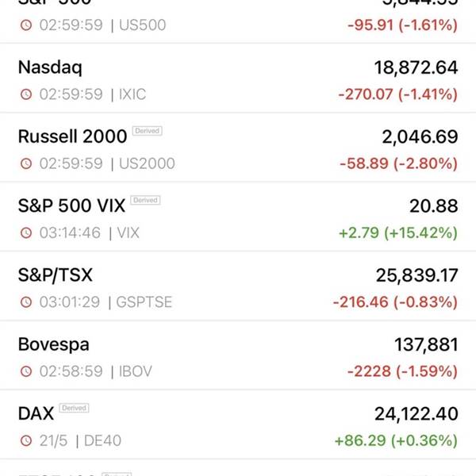Tap VIX change +2.79 (+15.42%)
Viewport: 476px width, 476px height.
tap(398, 232)
